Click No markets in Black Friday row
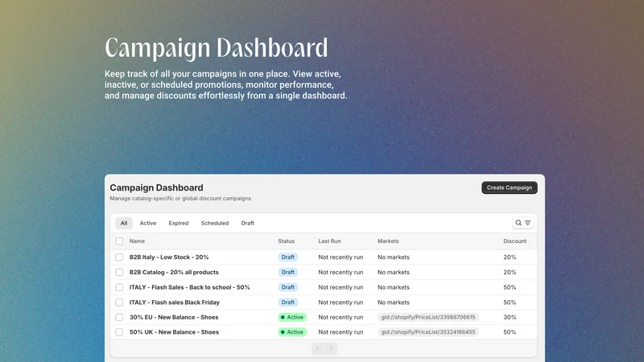The height and width of the screenshot is (362, 644). pyautogui.click(x=394, y=302)
